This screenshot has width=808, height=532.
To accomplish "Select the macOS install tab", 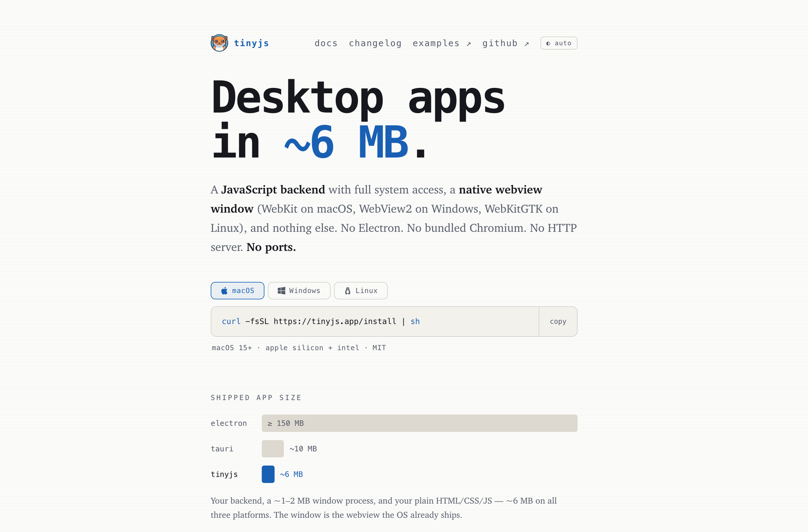I will click(237, 291).
